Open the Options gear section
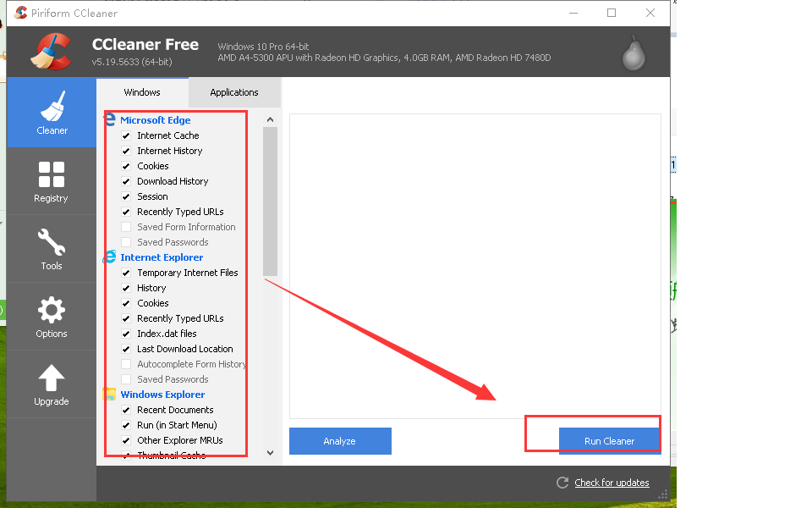Screen dimensions: 812x508 52,317
